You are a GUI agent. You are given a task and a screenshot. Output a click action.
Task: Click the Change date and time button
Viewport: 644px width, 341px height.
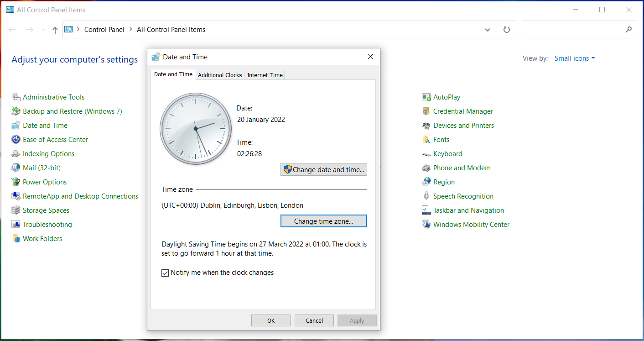pos(324,170)
